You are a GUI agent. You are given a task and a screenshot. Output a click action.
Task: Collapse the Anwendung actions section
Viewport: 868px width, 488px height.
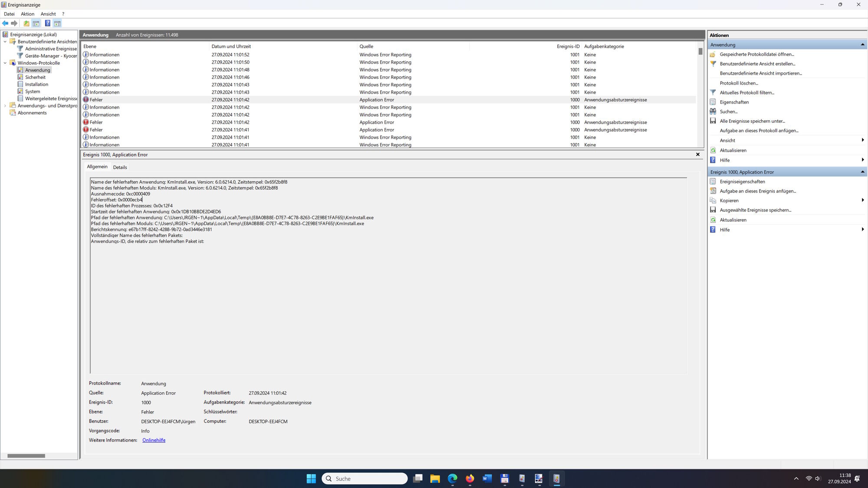pos(862,45)
